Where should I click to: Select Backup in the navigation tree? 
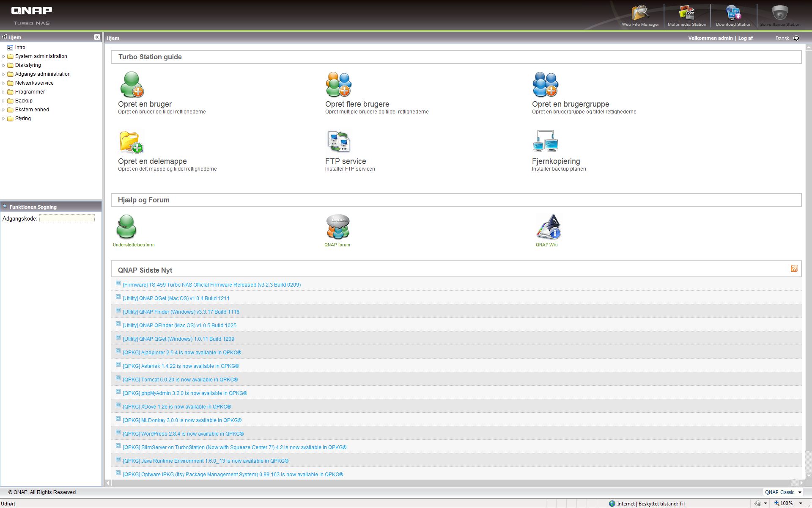[24, 101]
